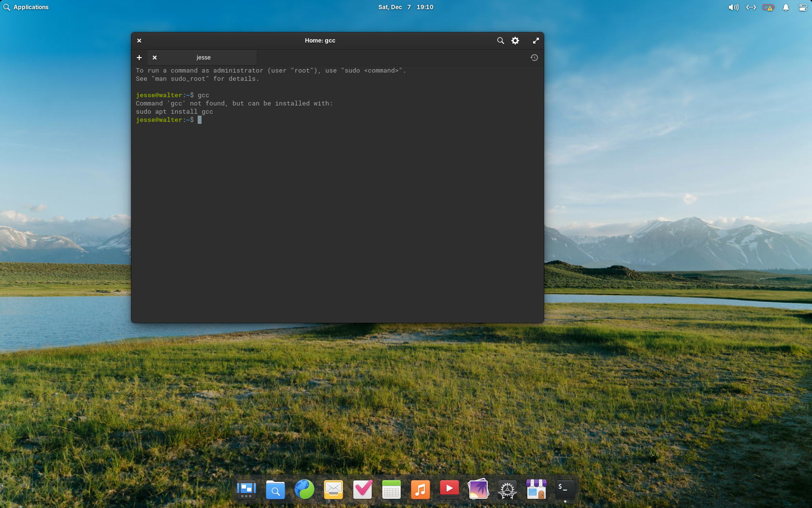Open the battery warning indicator
812x508 pixels.
[x=768, y=7]
